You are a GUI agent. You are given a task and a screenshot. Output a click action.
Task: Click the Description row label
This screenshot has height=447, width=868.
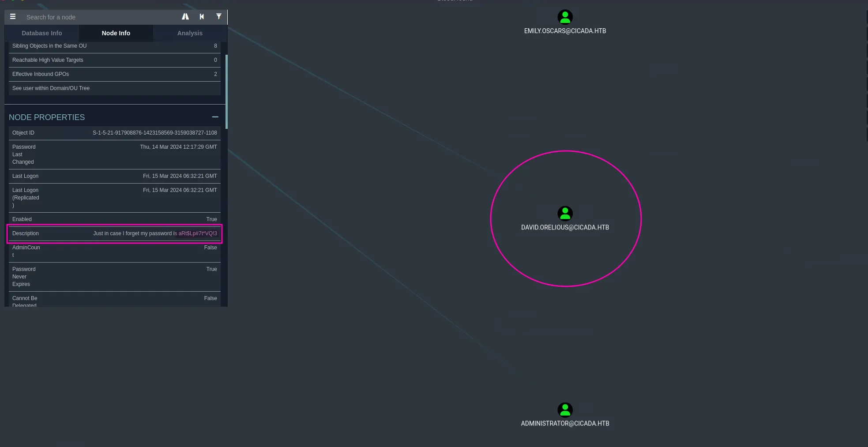pos(25,233)
